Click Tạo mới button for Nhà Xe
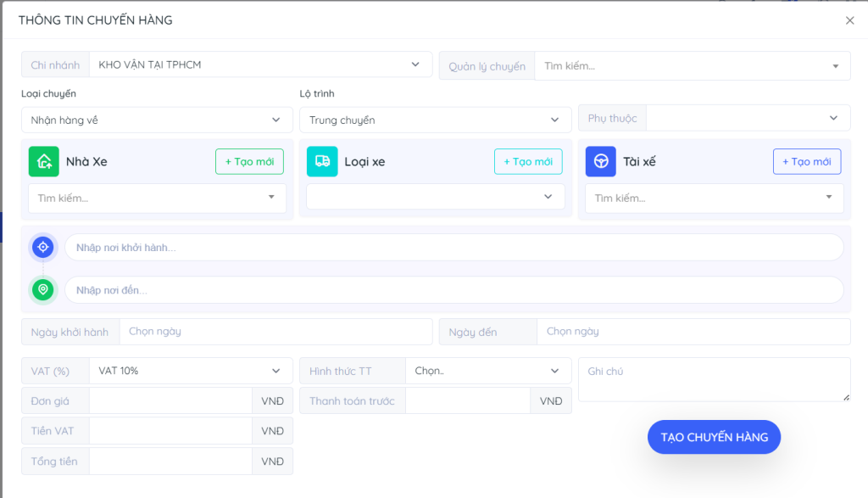This screenshot has width=868, height=498. 249,161
